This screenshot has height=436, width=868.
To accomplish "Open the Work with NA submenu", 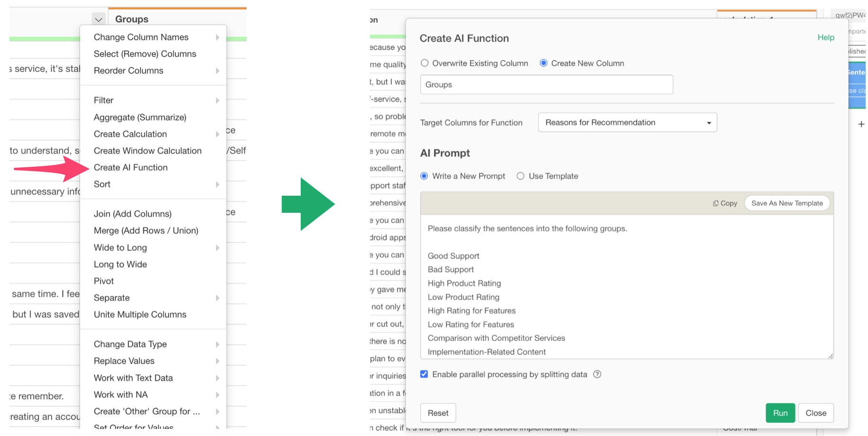I will (153, 395).
